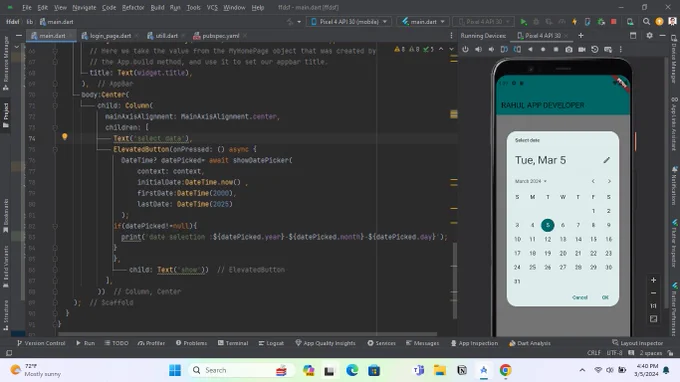Viewport: 680px width, 382px height.
Task: Open VCS menu
Action: [x=212, y=7]
